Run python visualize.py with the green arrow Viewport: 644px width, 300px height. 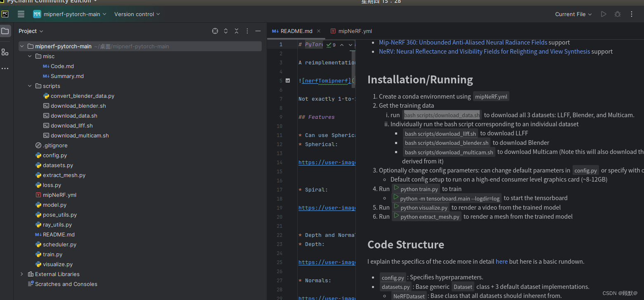pos(396,207)
